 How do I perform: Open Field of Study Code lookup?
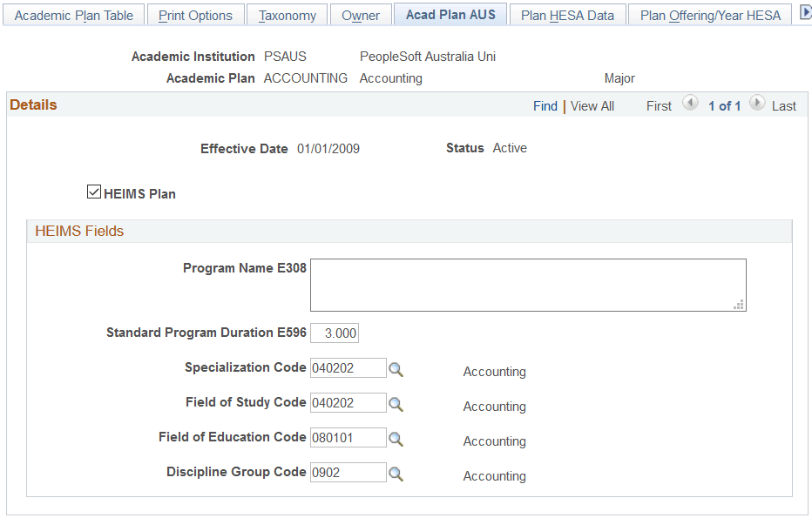[396, 404]
